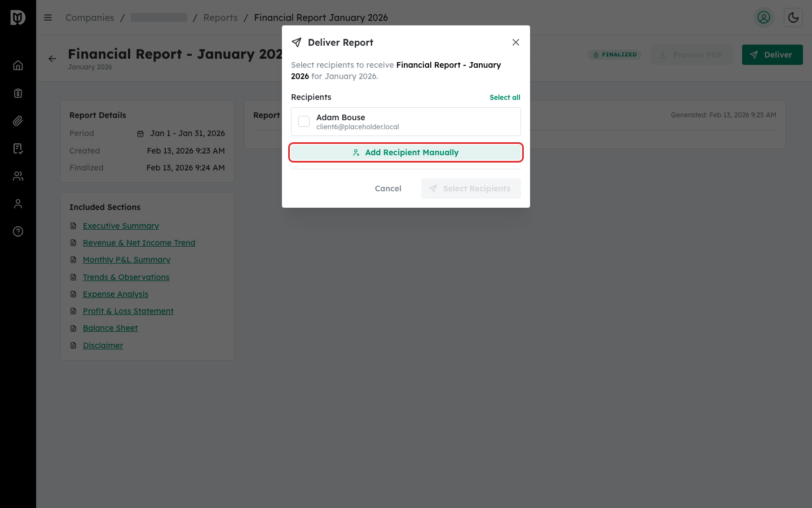Open the Reports checklist icon in sidebar

point(18,148)
